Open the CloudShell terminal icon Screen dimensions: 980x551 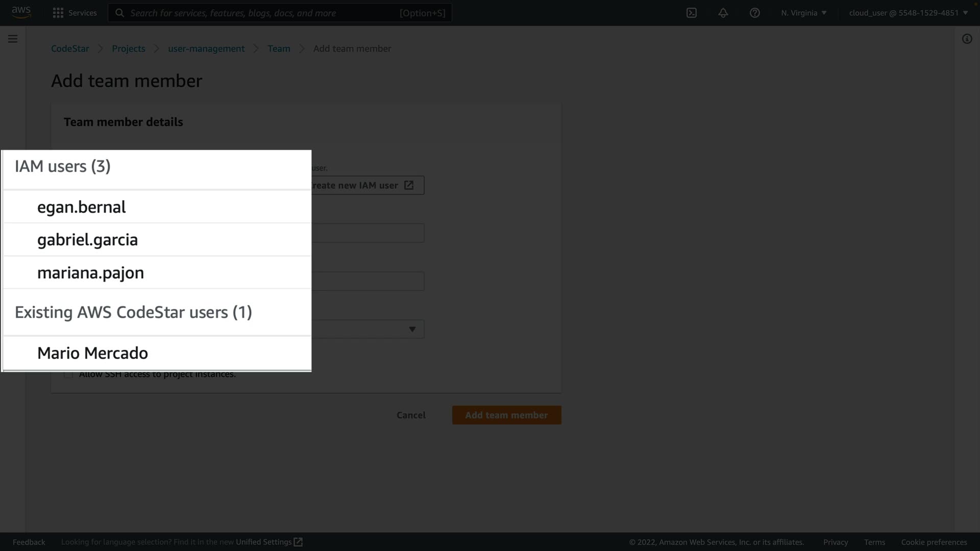[x=691, y=13]
